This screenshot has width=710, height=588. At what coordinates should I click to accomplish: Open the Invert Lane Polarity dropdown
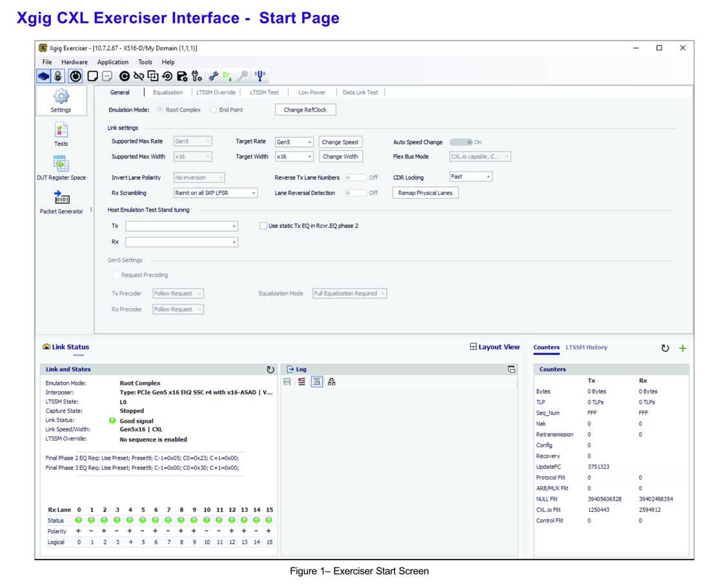click(x=199, y=177)
